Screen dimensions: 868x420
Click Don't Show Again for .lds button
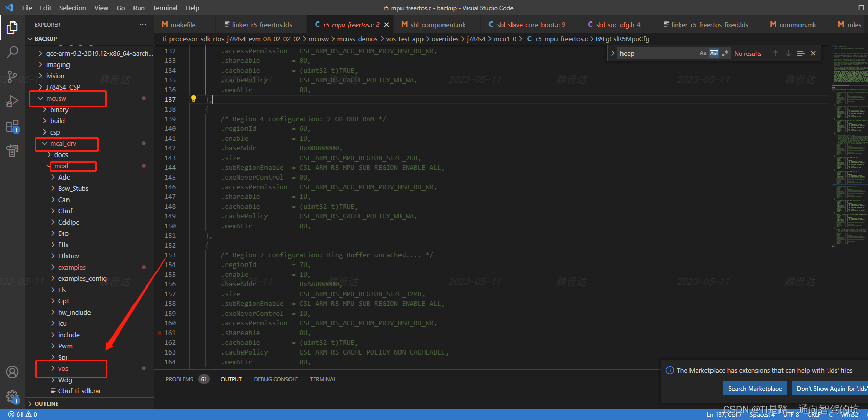click(x=830, y=389)
